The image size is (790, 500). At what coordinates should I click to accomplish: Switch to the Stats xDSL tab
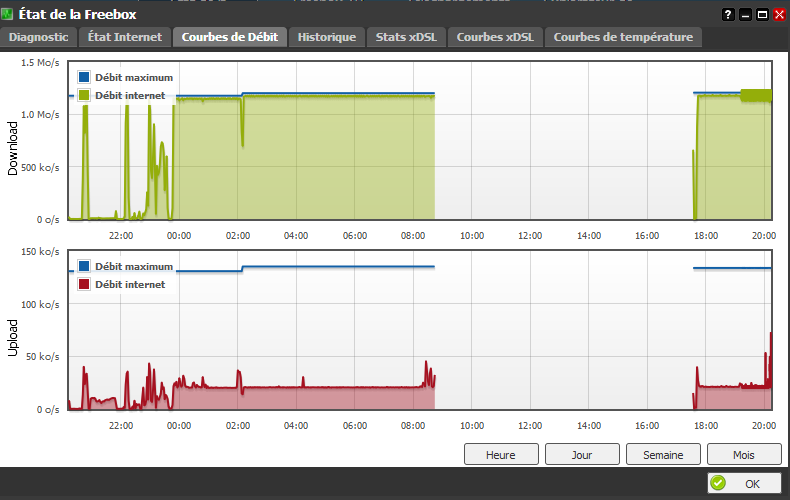pyautogui.click(x=406, y=37)
